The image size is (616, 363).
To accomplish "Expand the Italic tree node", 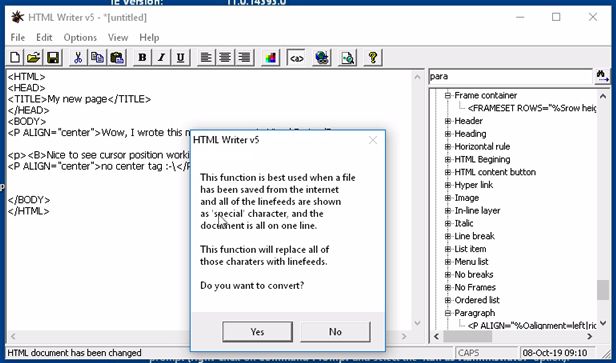I will 447,224.
